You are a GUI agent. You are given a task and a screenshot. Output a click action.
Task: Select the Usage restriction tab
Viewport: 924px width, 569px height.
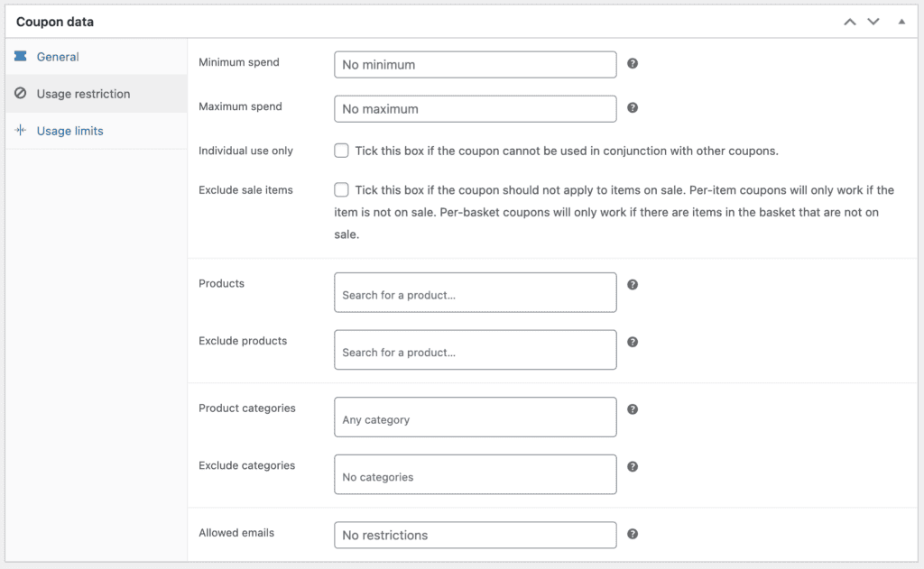click(x=83, y=94)
